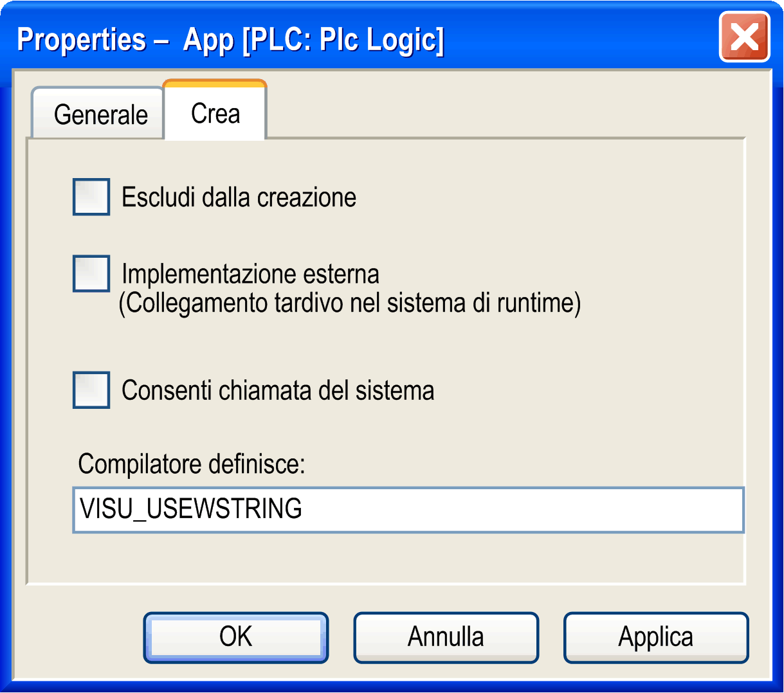Select the Crea tab
The width and height of the screenshot is (784, 693).
pos(215,114)
